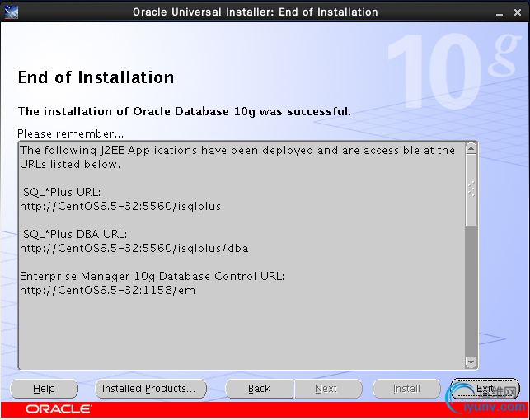Click scrollbar up arrow in text area

click(471, 148)
